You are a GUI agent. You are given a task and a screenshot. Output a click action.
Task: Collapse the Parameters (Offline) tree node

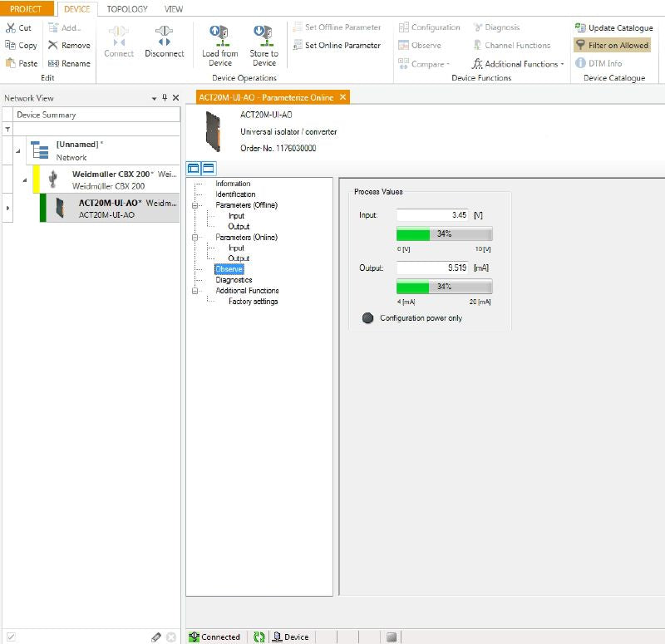(196, 205)
